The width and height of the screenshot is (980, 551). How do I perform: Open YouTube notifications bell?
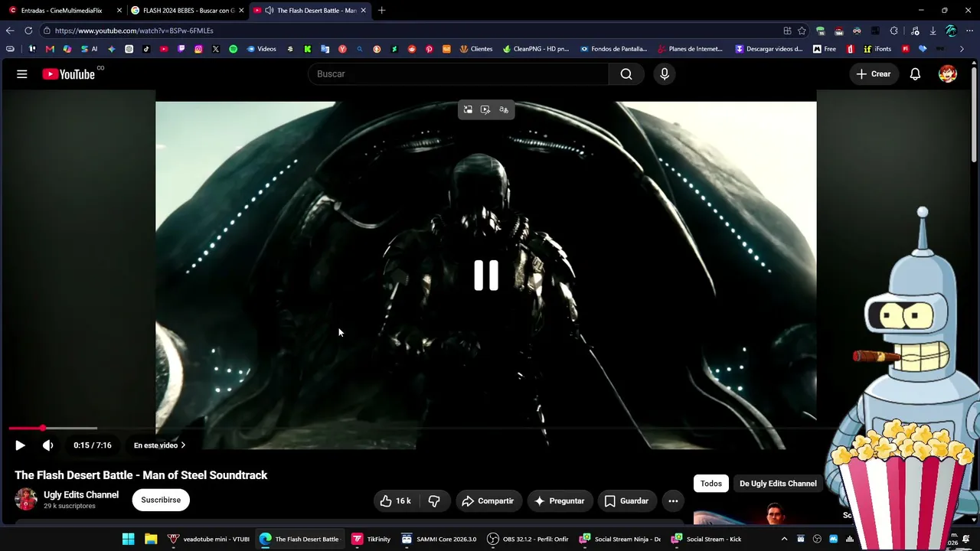[x=915, y=74]
